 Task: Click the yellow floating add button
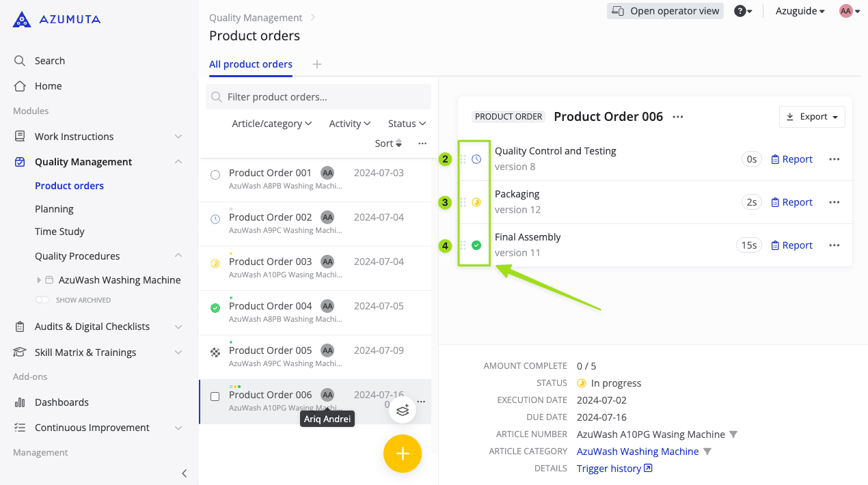tap(402, 453)
